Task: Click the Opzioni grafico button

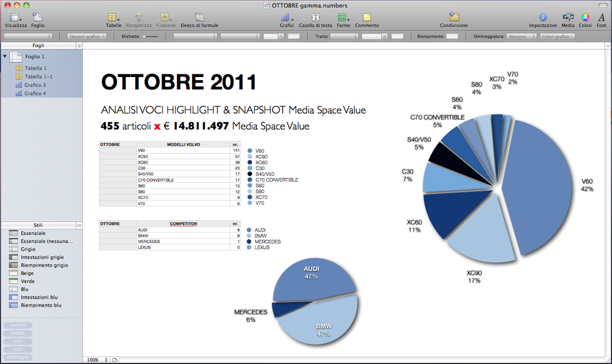Action: (x=87, y=37)
